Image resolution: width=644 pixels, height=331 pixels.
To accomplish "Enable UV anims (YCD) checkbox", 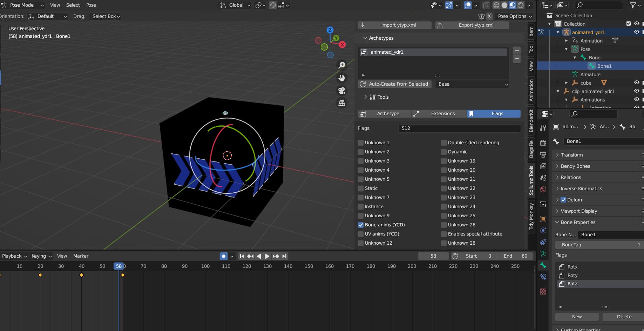I will 361,234.
